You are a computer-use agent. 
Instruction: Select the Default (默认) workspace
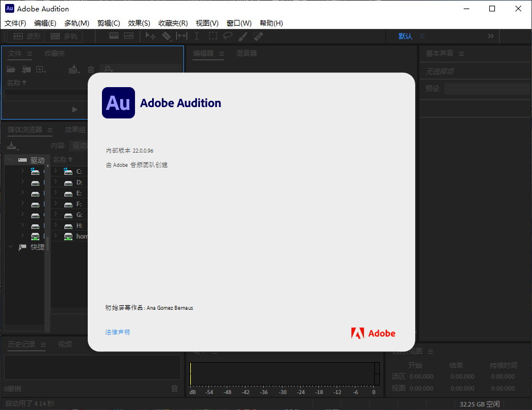coord(405,36)
